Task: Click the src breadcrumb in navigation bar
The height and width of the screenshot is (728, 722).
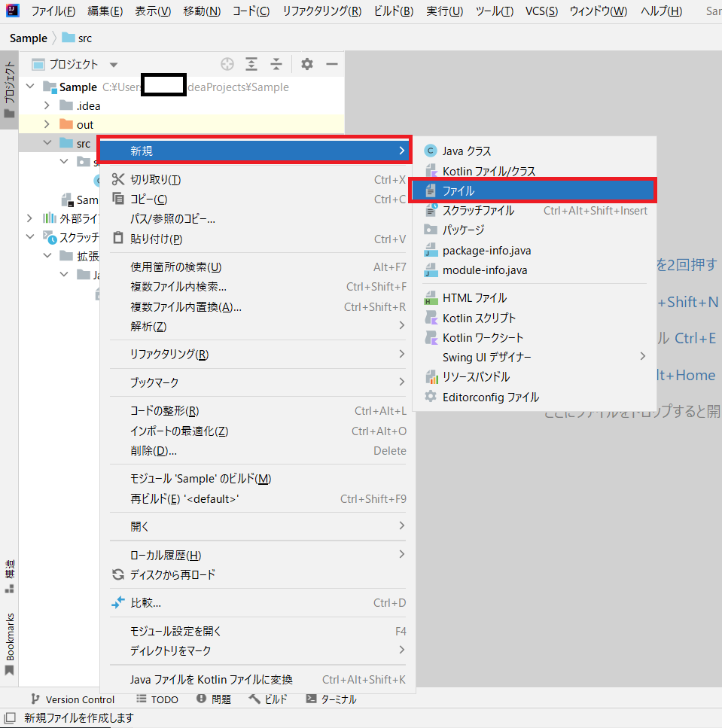Action: 77,38
